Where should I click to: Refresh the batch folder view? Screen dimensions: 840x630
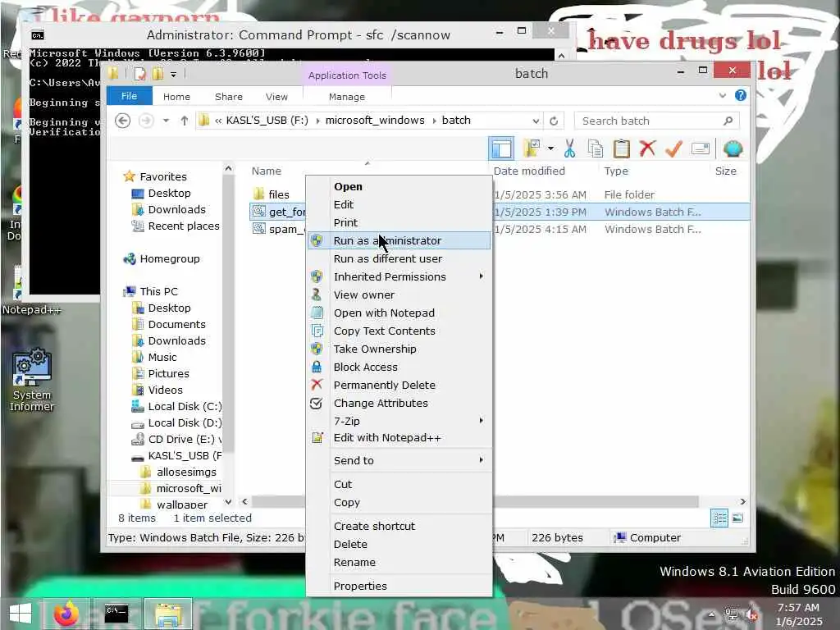tap(554, 121)
